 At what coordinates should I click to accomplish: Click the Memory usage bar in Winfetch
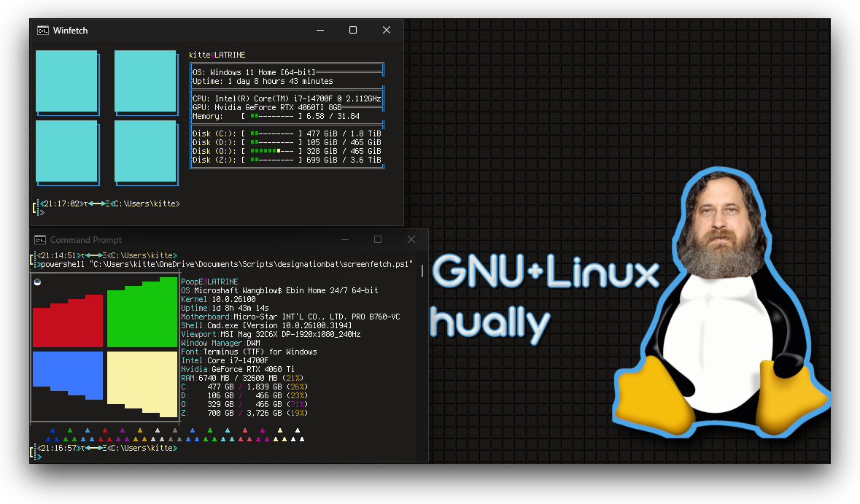coord(272,116)
